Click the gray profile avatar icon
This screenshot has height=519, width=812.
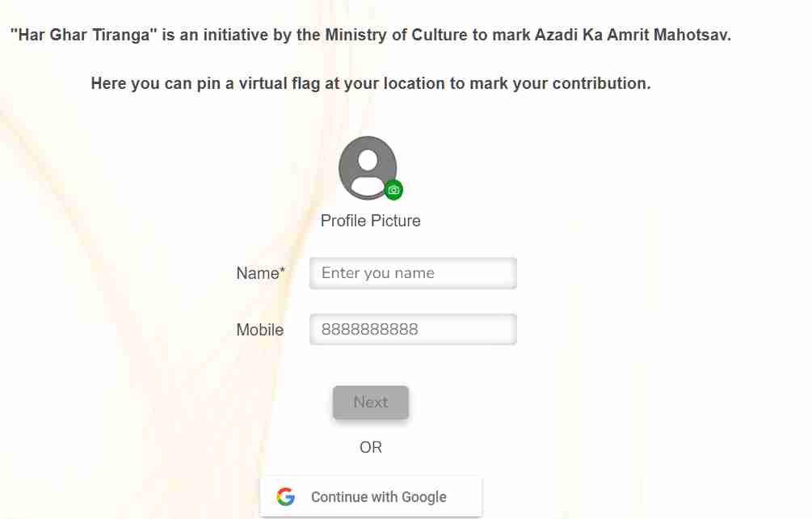[x=368, y=168]
